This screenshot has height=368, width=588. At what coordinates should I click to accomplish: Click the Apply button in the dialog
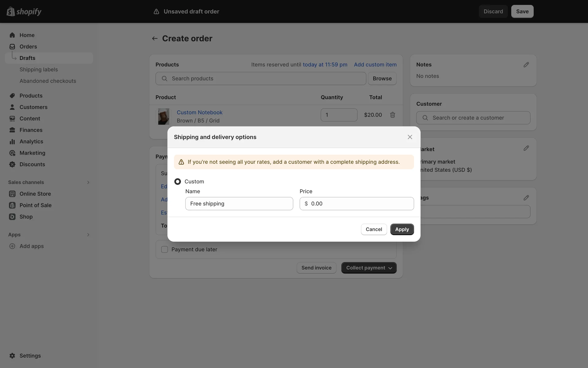pos(402,229)
